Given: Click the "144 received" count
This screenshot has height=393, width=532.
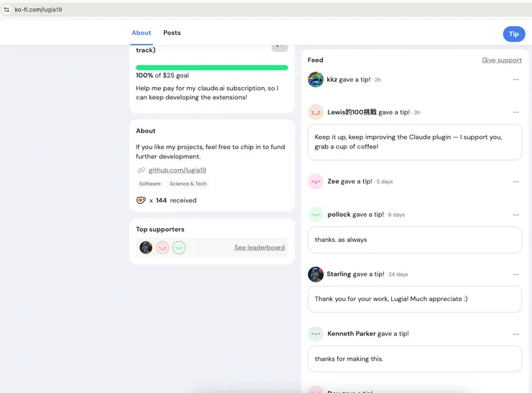Looking at the screenshot, I should pyautogui.click(x=176, y=200).
